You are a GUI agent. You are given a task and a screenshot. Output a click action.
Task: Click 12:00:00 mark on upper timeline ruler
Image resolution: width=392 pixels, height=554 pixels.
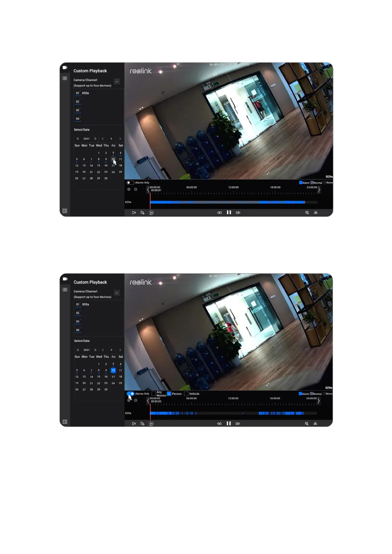click(x=233, y=188)
